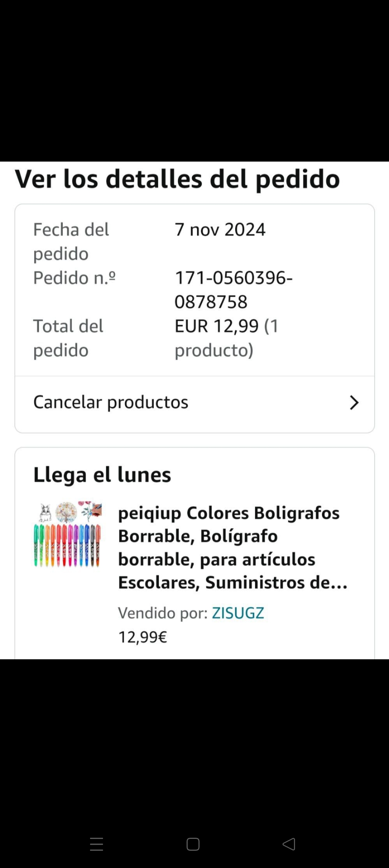Select the Cancelar productos option

(x=111, y=402)
